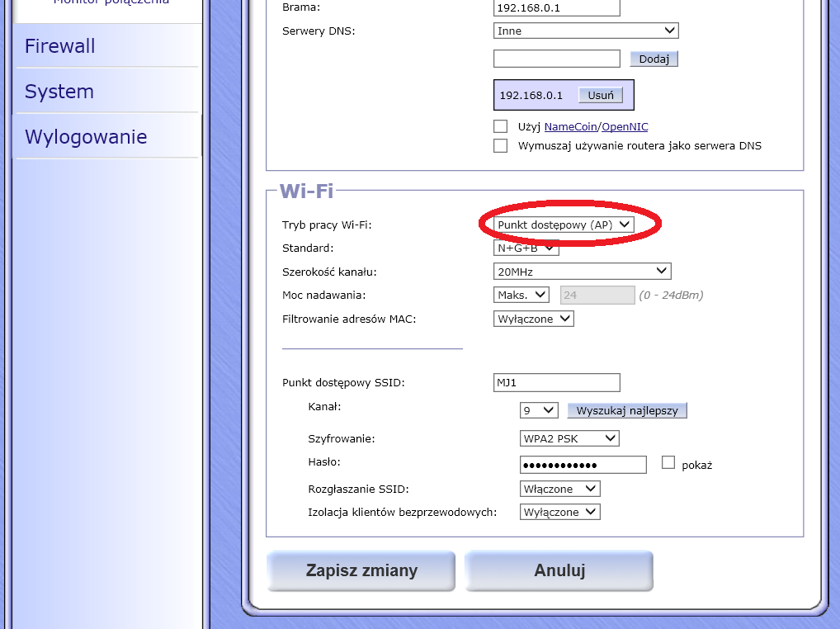Open Filtrowanie adresów MAC dropdown
The image size is (840, 629).
point(533,319)
